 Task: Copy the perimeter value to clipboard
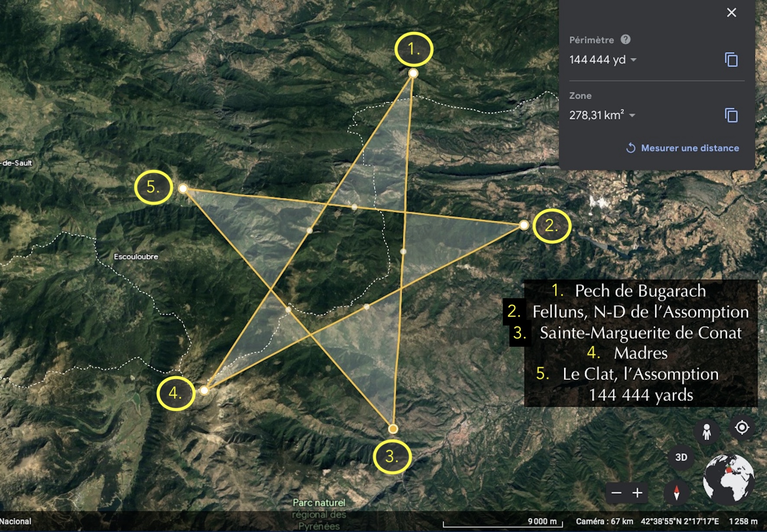[731, 60]
